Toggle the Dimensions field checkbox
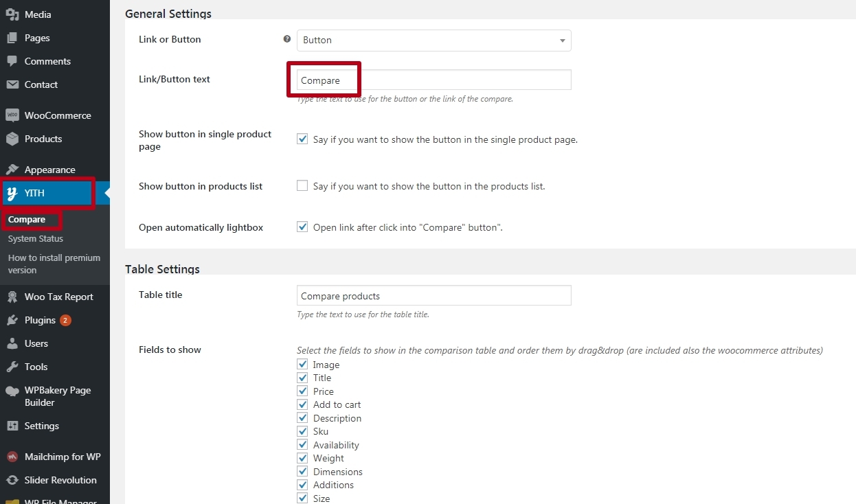856x504 pixels. [x=302, y=472]
